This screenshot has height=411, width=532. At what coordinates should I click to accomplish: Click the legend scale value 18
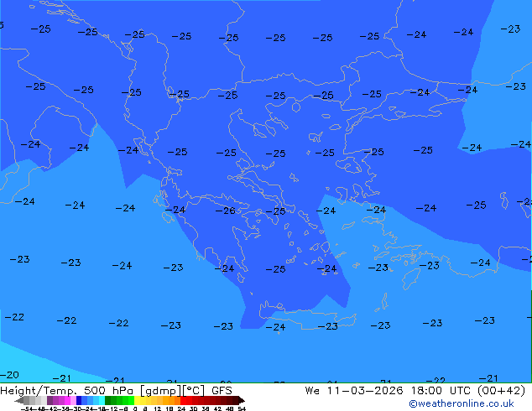click(x=170, y=408)
